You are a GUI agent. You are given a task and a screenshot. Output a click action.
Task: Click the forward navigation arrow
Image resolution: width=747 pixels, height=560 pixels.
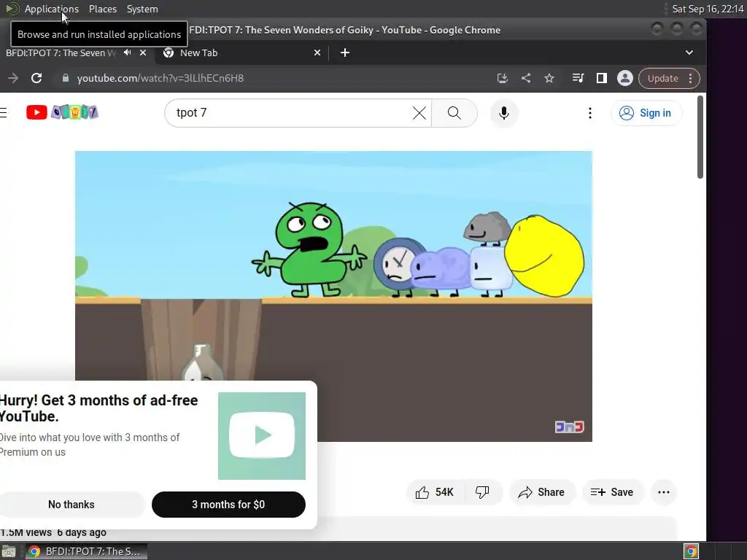[x=13, y=78]
